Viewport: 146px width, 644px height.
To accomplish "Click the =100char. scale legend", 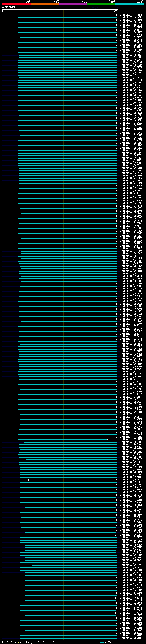I will tap(108, 642).
